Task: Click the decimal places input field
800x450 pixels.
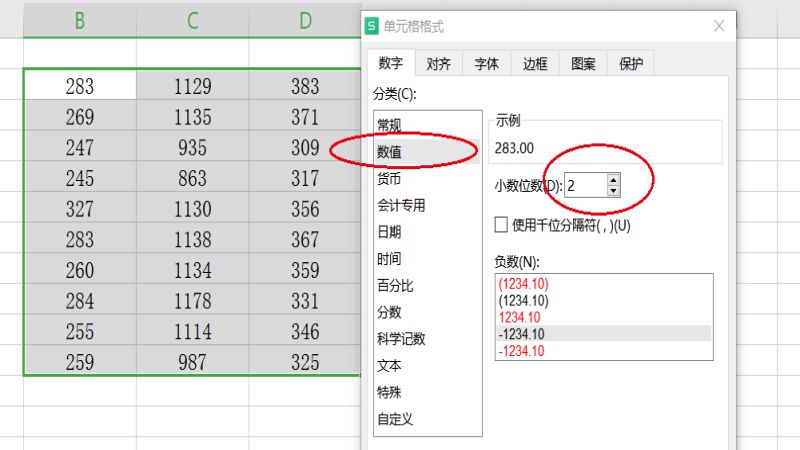Action: click(585, 185)
